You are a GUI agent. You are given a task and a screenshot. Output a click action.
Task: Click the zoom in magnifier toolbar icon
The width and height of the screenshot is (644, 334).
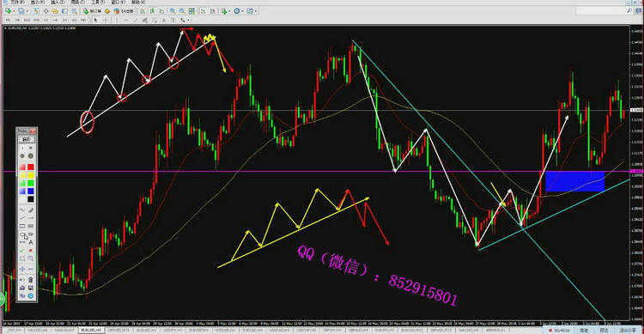click(172, 11)
